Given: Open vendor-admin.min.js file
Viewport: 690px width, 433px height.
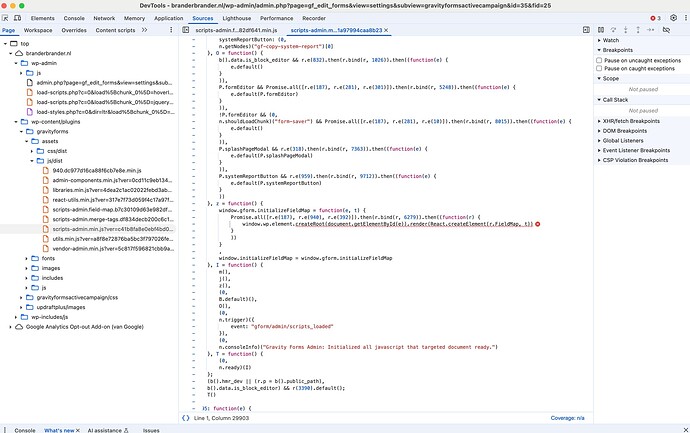Looking at the screenshot, I should coord(112,249).
